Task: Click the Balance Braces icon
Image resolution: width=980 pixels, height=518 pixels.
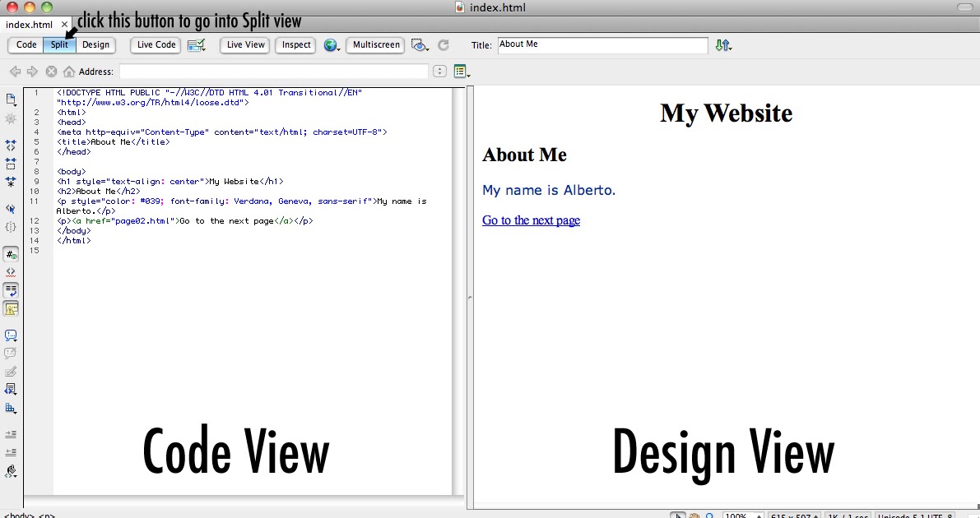Action: [11, 227]
